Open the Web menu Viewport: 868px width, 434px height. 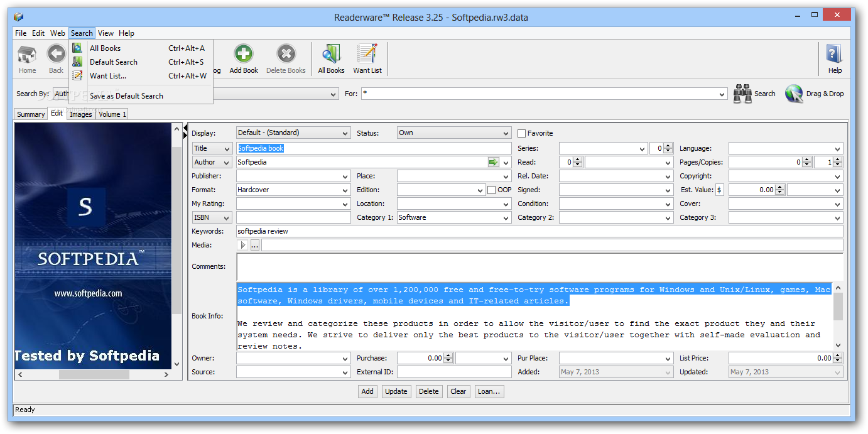58,33
